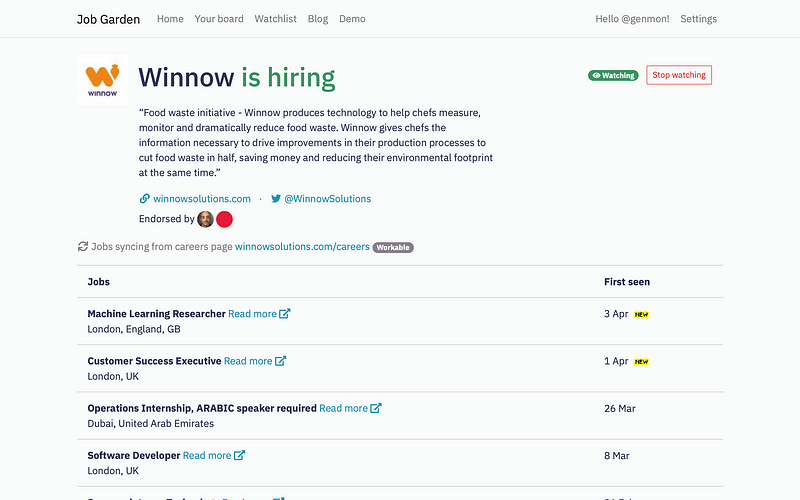This screenshot has height=500, width=800.
Task: Read more on Operations Internship job
Action: (x=343, y=408)
